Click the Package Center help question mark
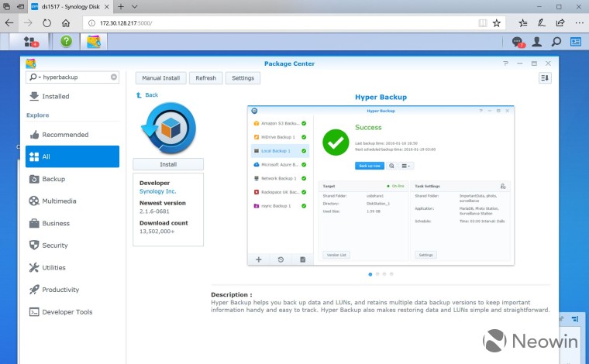 point(505,64)
